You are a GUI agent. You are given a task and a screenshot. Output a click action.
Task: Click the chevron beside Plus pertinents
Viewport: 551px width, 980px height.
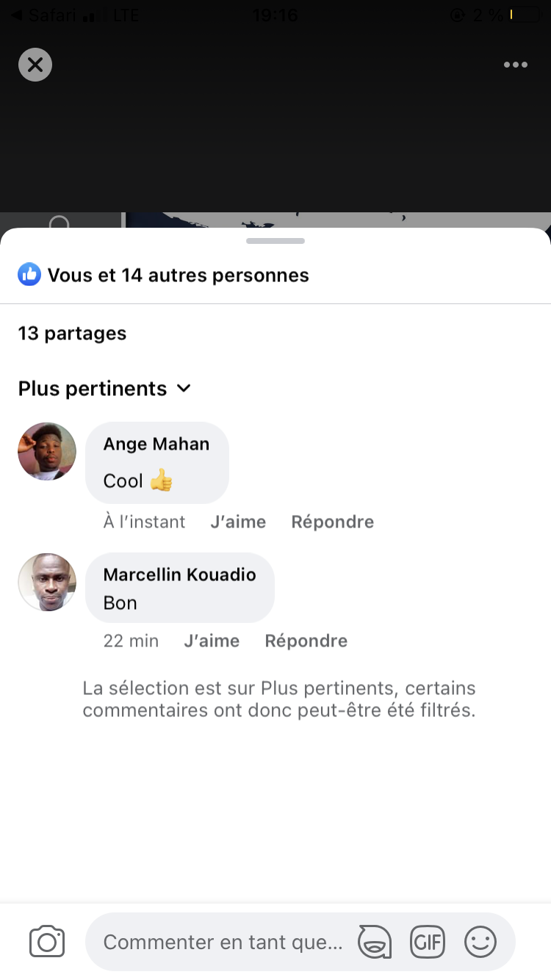click(x=184, y=388)
